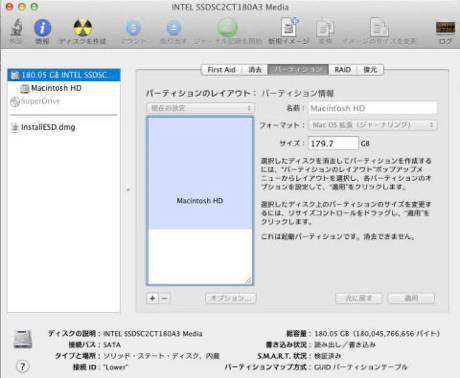Switch to the RAID tab

tap(343, 70)
